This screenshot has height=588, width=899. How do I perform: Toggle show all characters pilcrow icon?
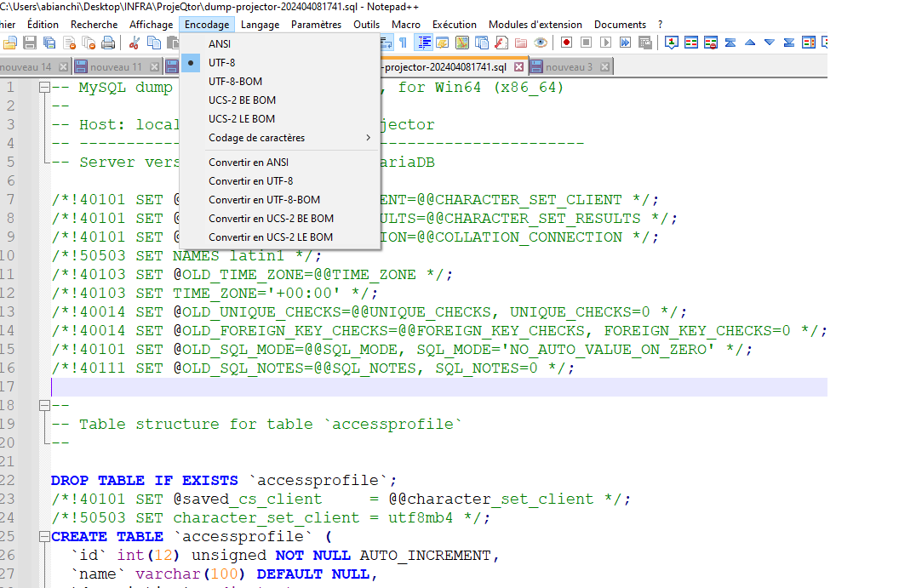coord(403,43)
